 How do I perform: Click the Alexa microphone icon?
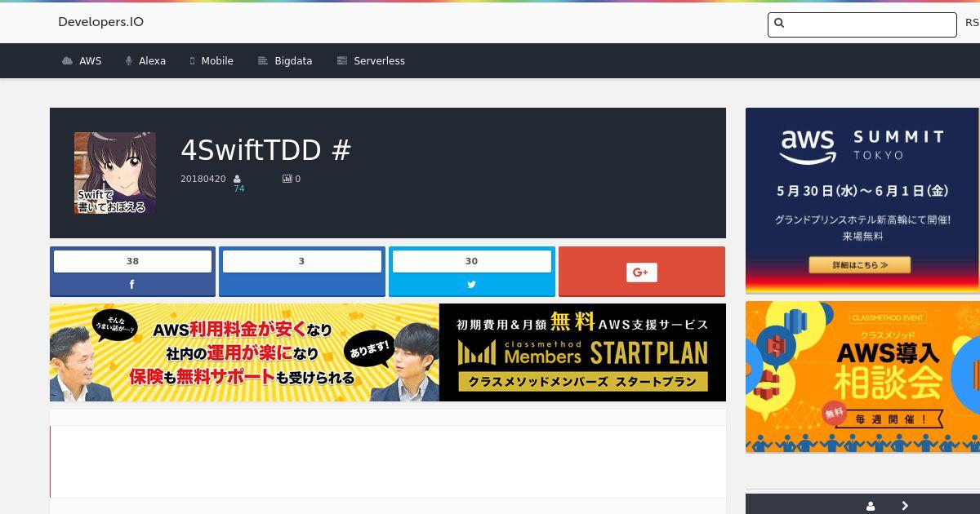pyautogui.click(x=129, y=61)
